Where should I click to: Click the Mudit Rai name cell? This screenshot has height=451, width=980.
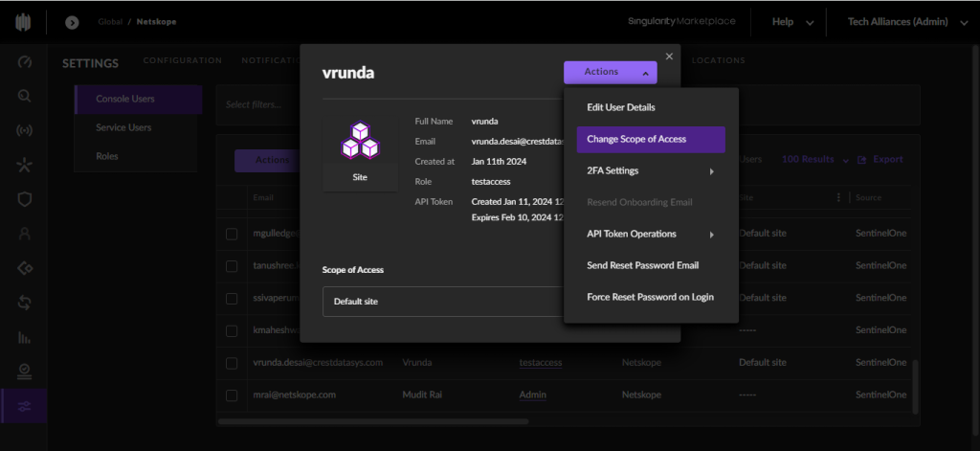[x=422, y=395]
